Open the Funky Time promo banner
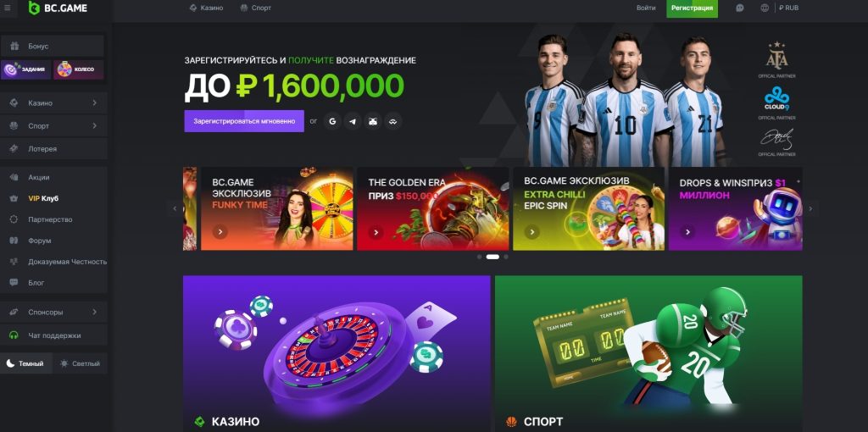Image resolution: width=868 pixels, height=432 pixels. tap(277, 209)
